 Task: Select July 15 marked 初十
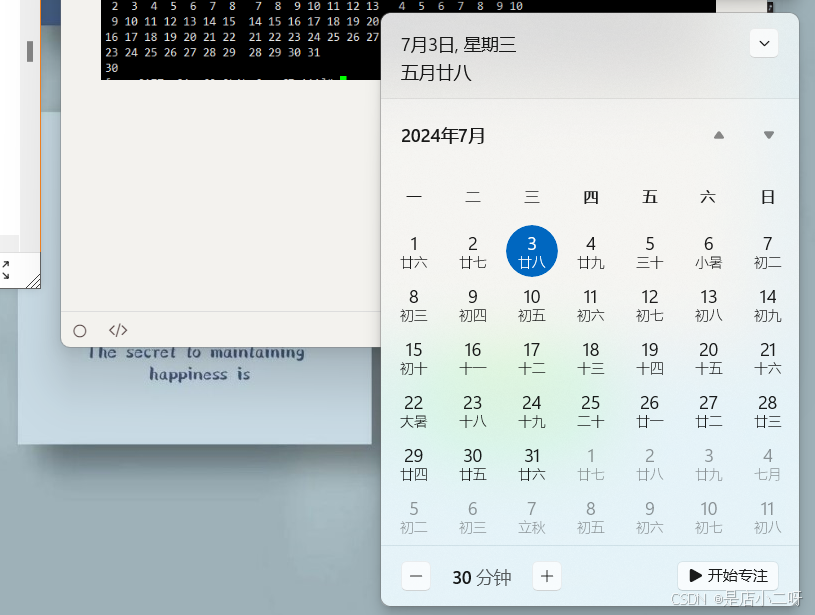[x=414, y=358]
